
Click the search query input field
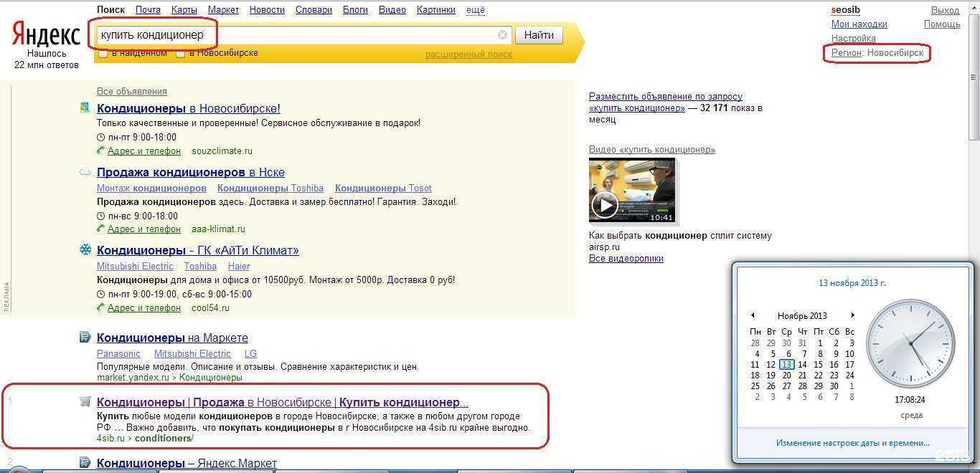[294, 35]
